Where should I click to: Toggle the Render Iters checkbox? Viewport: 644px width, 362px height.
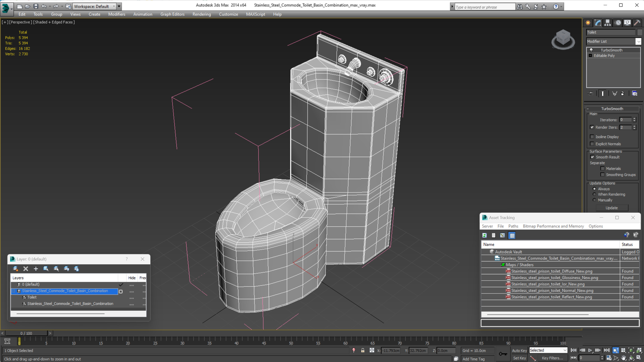(x=592, y=127)
